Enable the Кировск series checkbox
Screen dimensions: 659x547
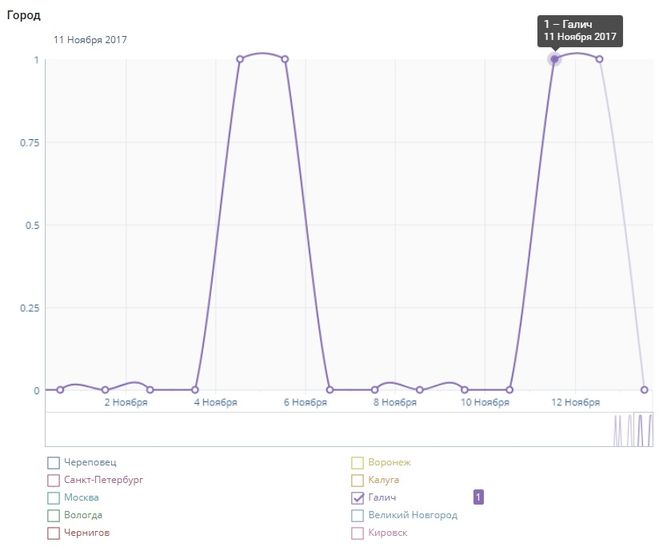tap(357, 533)
